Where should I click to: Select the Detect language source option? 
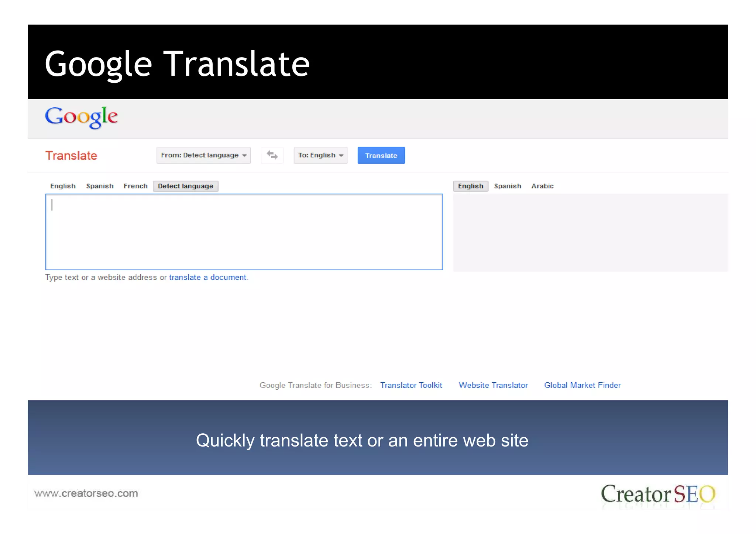(x=186, y=186)
